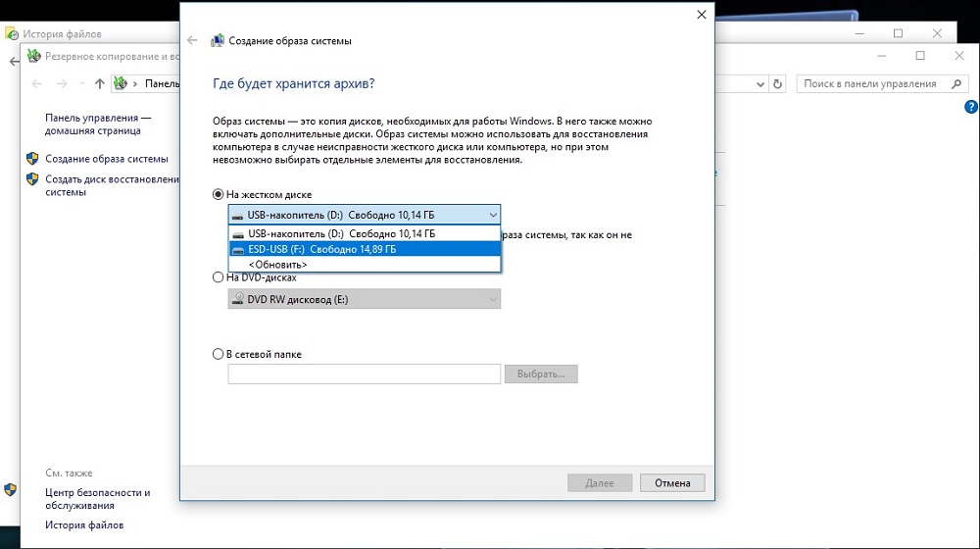Click Control Panel window up-arrow navigation button

tap(99, 83)
